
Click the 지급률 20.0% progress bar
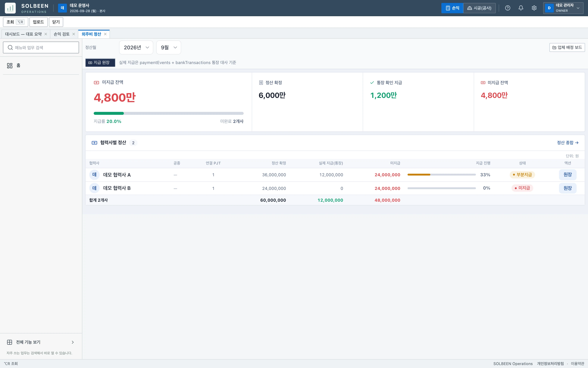pos(169,113)
